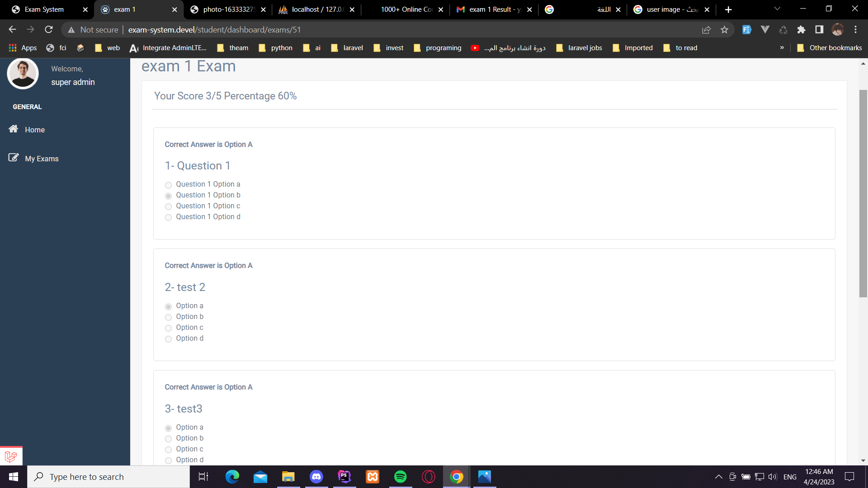Open the Windows Start menu
This screenshot has width=868, height=488.
(14, 477)
